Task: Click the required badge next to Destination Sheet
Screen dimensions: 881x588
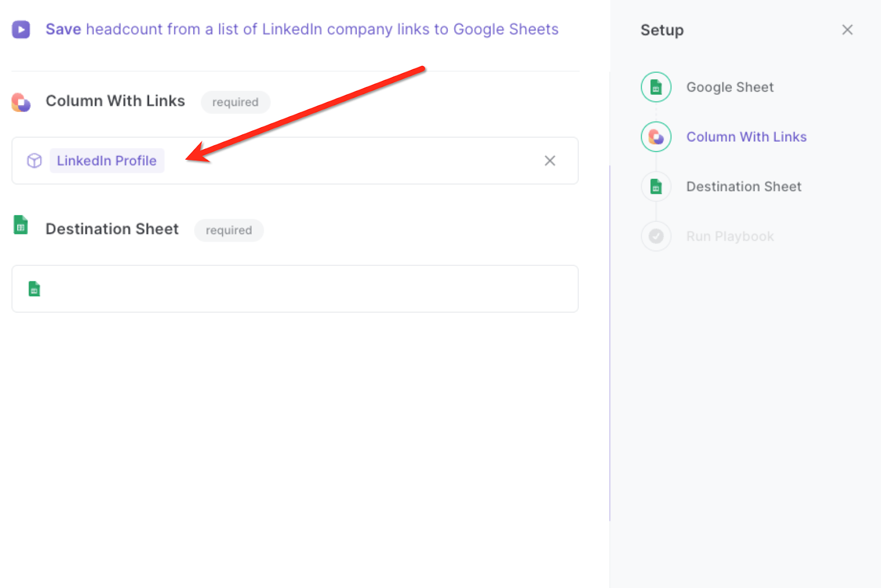Action: coord(229,230)
